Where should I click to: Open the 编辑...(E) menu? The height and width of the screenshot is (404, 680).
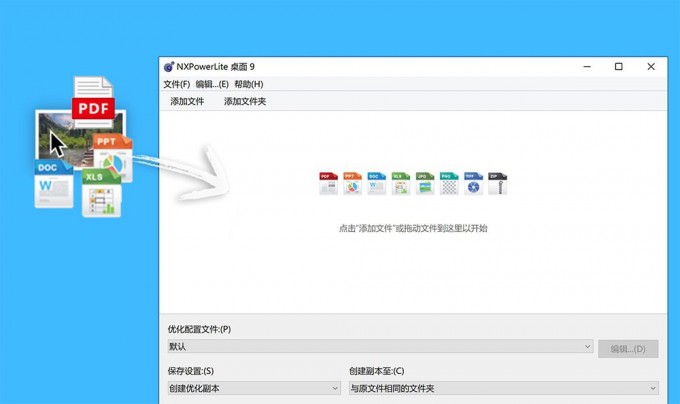212,84
